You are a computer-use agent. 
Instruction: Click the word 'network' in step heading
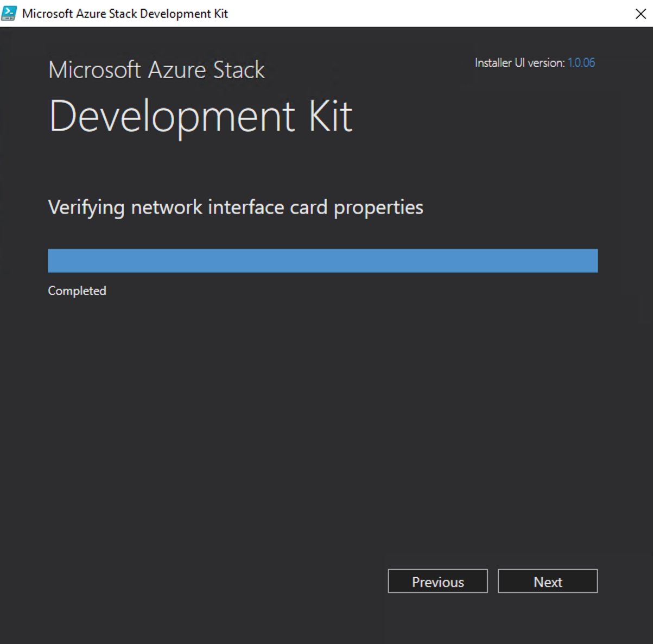(x=167, y=207)
